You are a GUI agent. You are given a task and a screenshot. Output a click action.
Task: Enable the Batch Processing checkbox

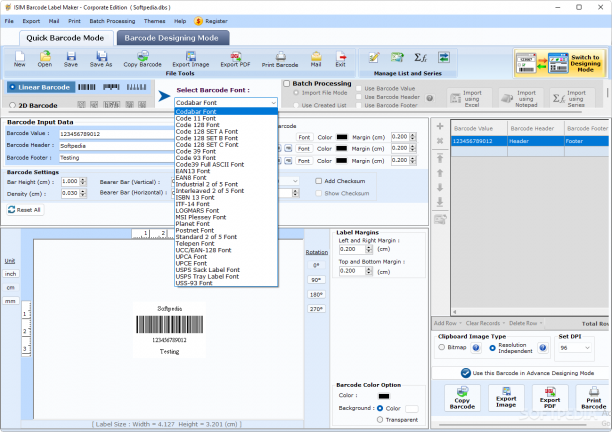coord(287,84)
